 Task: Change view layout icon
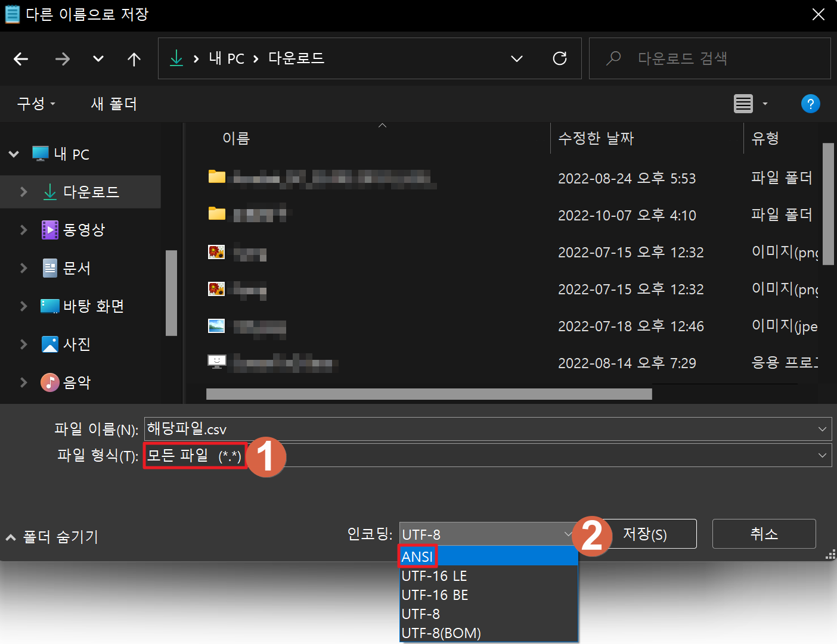743,104
